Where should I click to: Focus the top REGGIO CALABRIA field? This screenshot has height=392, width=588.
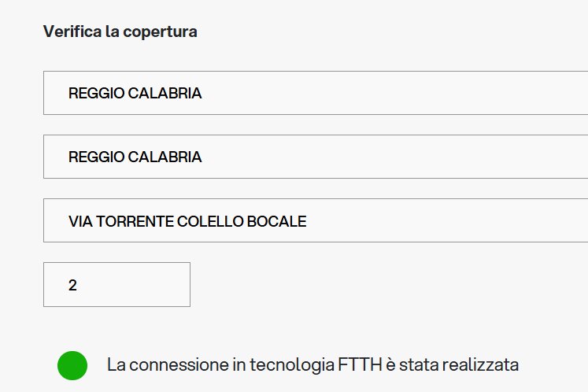(x=315, y=93)
